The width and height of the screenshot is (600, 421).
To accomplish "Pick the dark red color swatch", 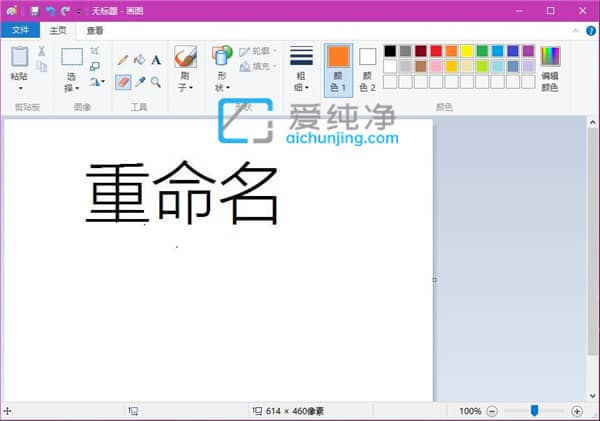I will pos(421,51).
